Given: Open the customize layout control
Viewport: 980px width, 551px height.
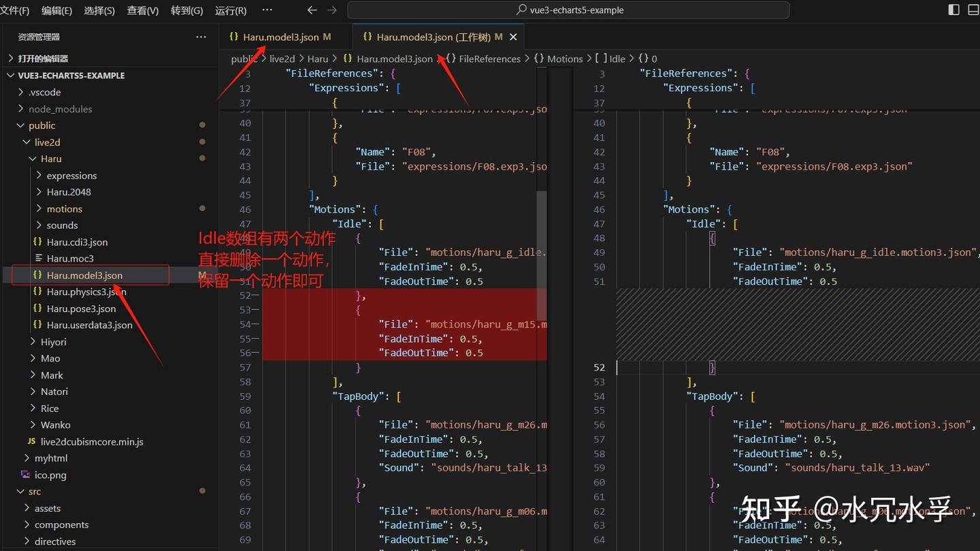Looking at the screenshot, I should 973,10.
